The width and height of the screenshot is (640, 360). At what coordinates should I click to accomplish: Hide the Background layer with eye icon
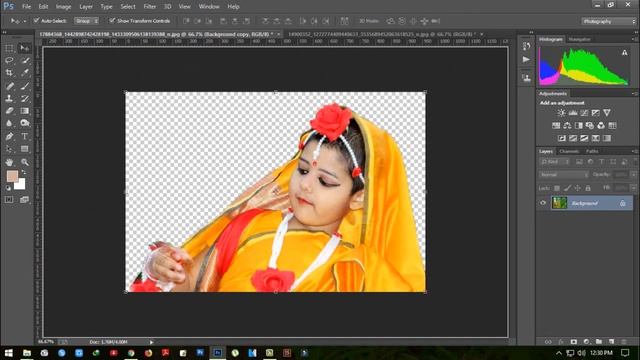point(543,203)
